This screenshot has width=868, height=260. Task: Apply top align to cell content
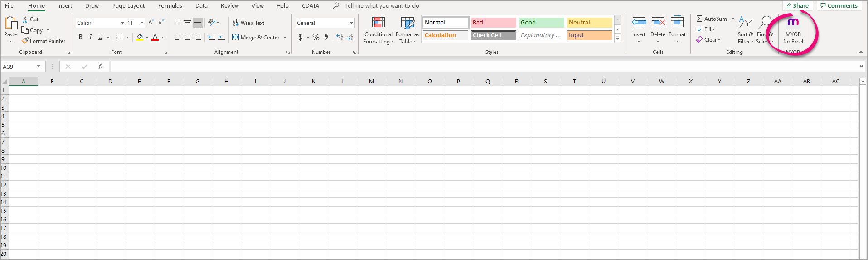[178, 22]
